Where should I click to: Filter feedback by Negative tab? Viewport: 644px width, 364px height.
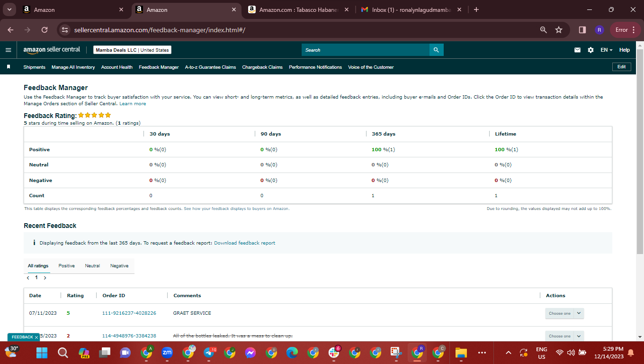pos(119,266)
